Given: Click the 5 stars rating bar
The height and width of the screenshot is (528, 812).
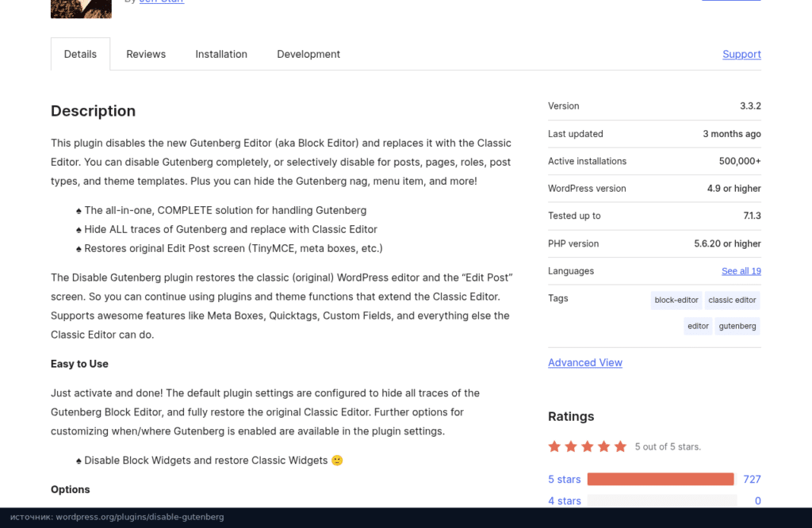Looking at the screenshot, I should (661, 480).
